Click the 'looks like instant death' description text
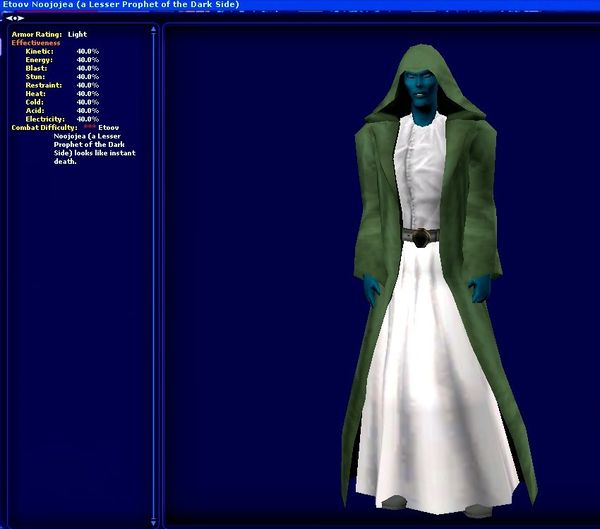 94,153
